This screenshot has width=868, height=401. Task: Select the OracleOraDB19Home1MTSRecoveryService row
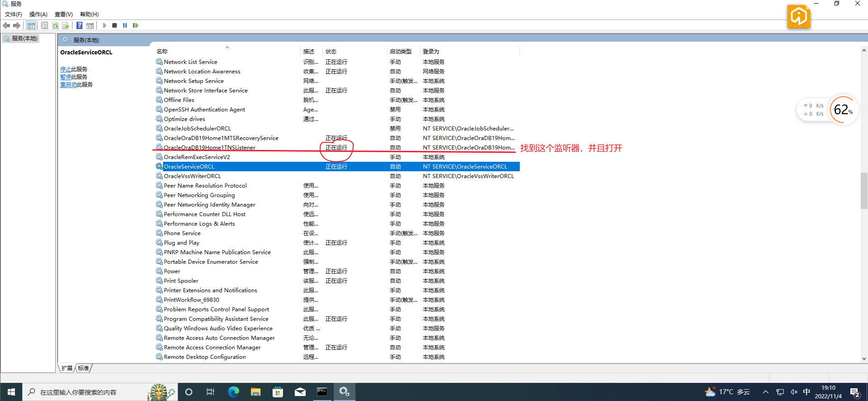(337, 138)
